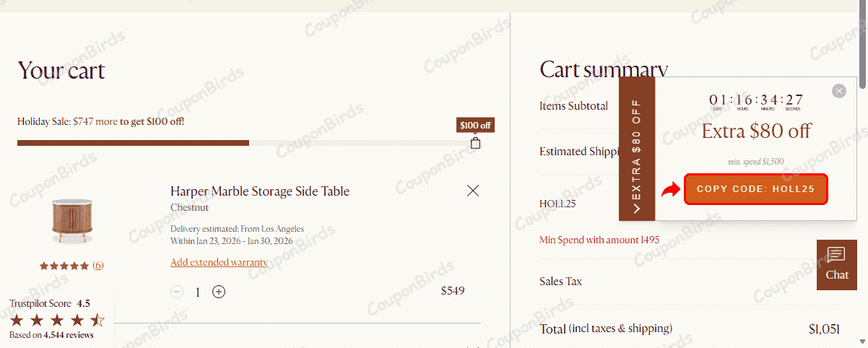Click the Total (incl taxes & shipping) label
Screen dimensions: 868x348
pos(606,329)
